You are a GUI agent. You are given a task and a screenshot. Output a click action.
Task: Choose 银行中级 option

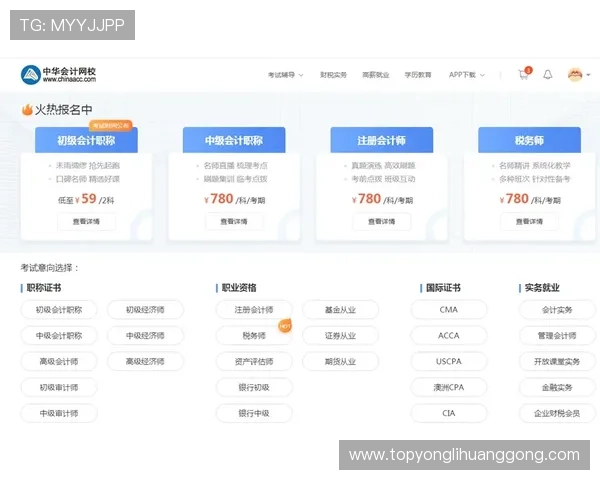(x=254, y=413)
